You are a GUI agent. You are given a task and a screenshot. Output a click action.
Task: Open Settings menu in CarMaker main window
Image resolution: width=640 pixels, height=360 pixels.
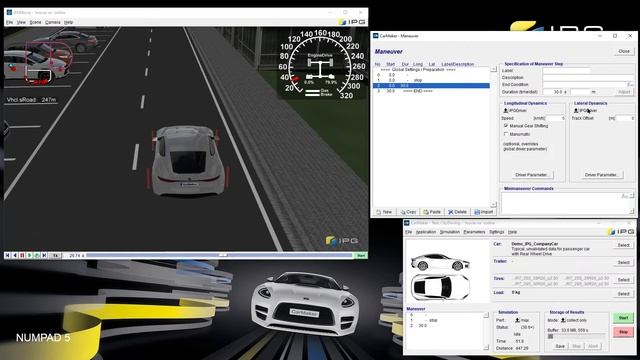(497, 232)
